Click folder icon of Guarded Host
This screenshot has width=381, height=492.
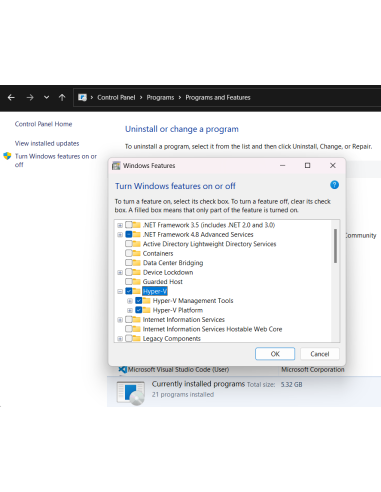(x=136, y=282)
